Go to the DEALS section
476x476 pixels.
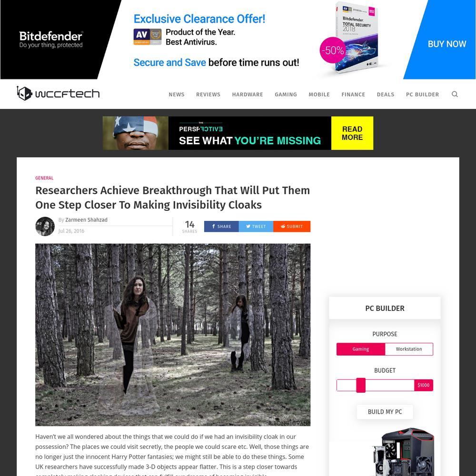386,94
